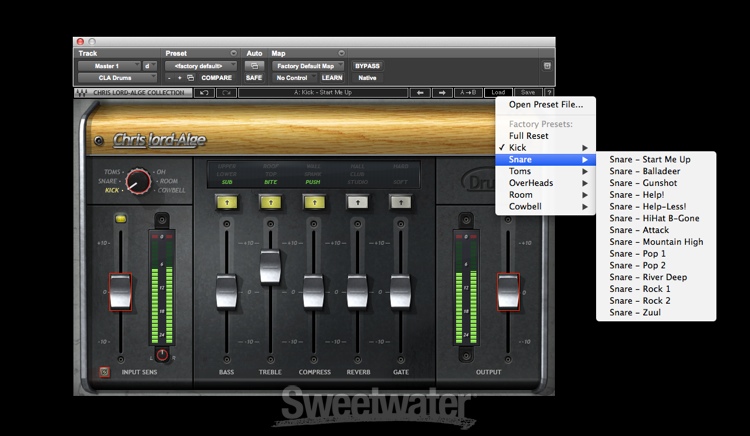This screenshot has height=436, width=750.
Task: Go to previous preset with left arrow
Action: tap(420, 93)
